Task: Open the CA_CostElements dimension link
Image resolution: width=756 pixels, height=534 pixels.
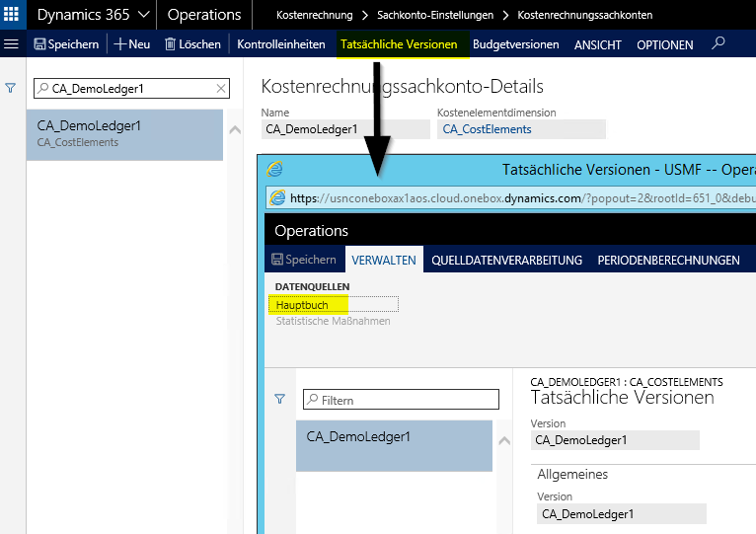Action: [487, 129]
